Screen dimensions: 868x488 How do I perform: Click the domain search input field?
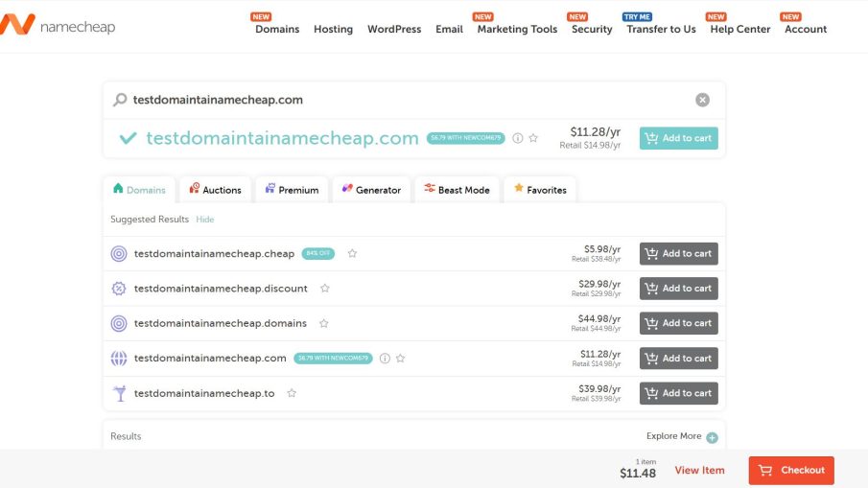tap(410, 100)
